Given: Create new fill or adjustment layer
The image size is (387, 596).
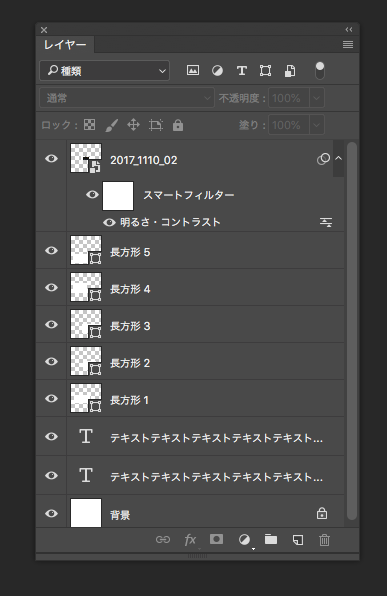Looking at the screenshot, I should [244, 540].
